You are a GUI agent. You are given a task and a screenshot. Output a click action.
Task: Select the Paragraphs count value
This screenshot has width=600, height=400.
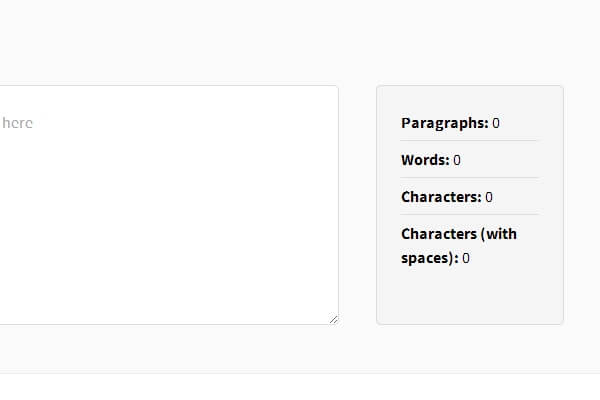pyautogui.click(x=496, y=123)
